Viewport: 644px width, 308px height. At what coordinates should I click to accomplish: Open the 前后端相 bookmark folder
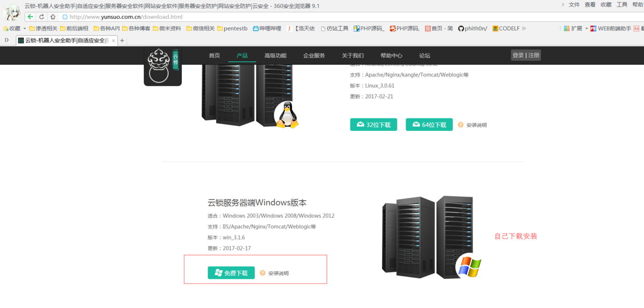pos(74,29)
